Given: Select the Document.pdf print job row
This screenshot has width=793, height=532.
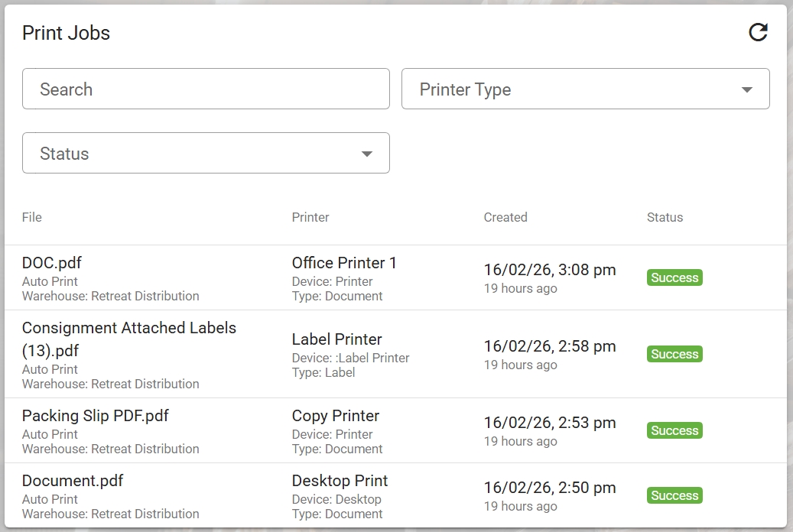Looking at the screenshot, I should tap(73, 481).
